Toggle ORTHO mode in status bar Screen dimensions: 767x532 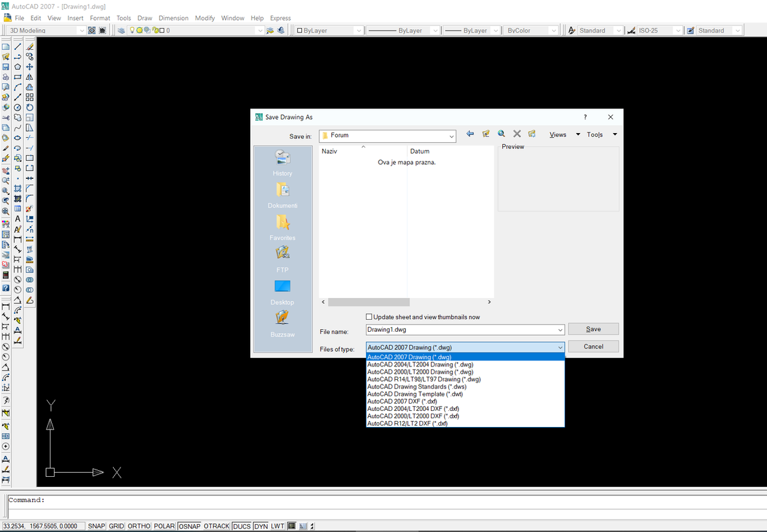pyautogui.click(x=139, y=526)
